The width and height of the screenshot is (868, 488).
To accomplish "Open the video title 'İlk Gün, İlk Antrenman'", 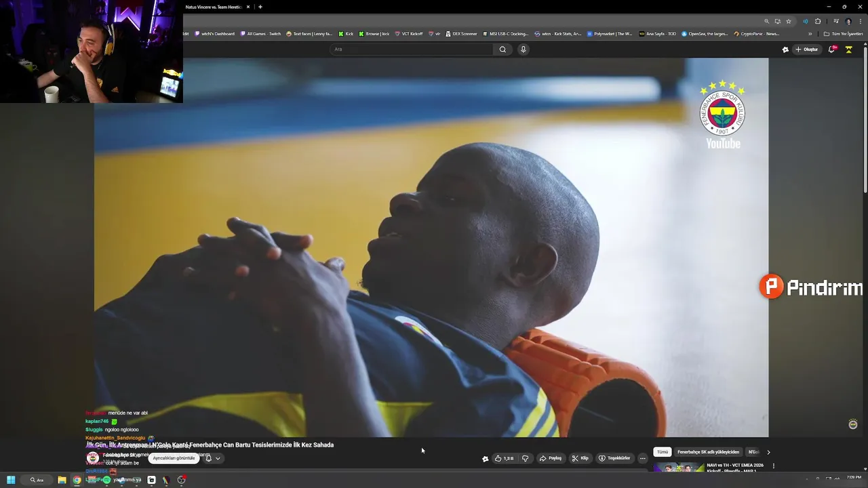I will [x=210, y=445].
